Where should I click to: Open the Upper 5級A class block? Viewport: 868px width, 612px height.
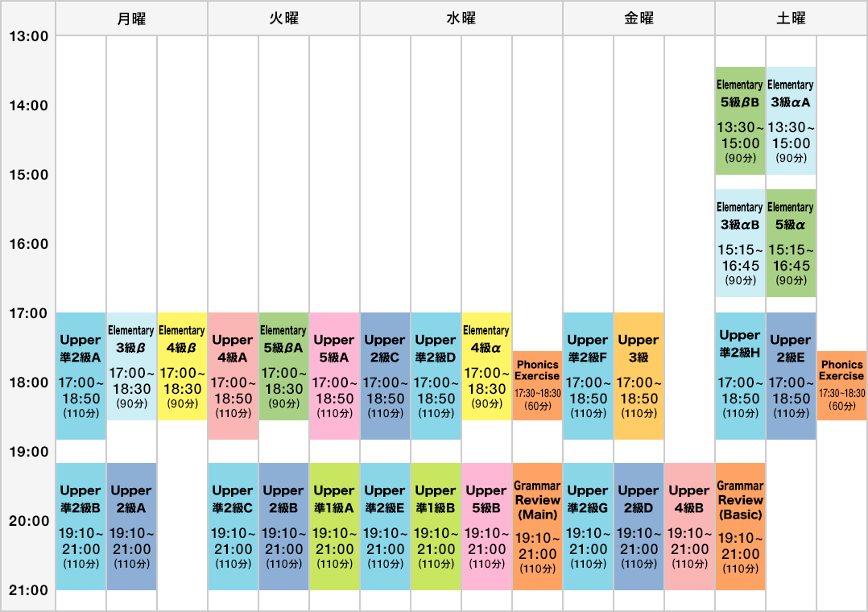334,376
